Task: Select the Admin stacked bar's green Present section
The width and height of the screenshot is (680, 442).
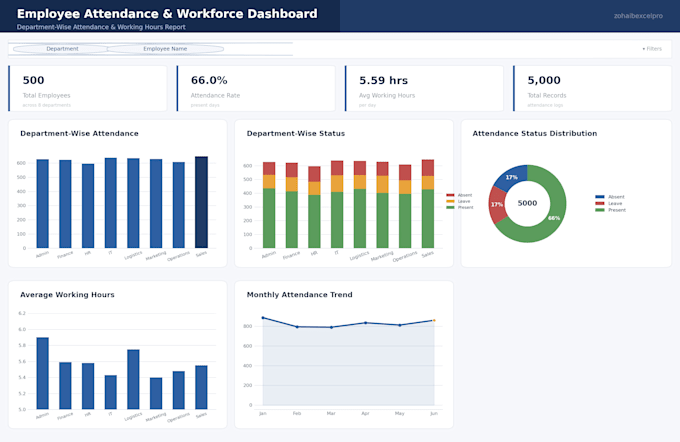Action: (x=269, y=218)
